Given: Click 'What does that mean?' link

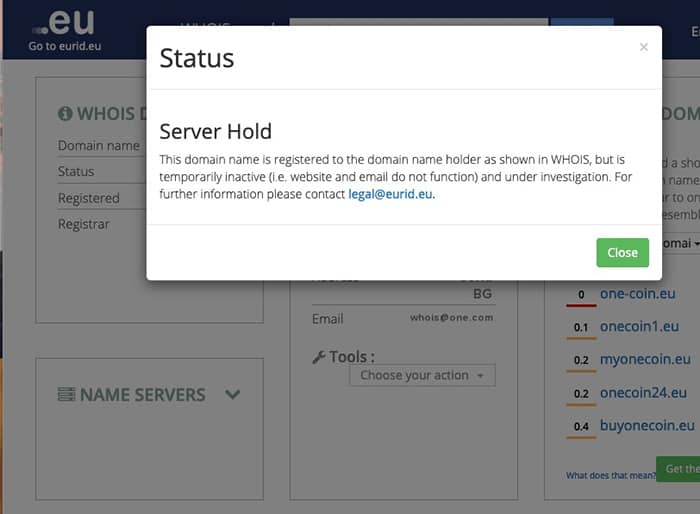Looking at the screenshot, I should pyautogui.click(x=611, y=476).
